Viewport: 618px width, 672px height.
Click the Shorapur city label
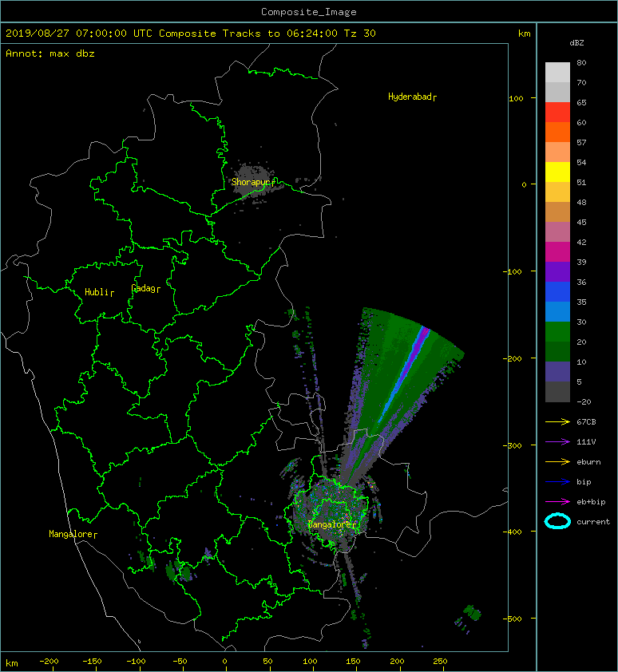coord(253,182)
